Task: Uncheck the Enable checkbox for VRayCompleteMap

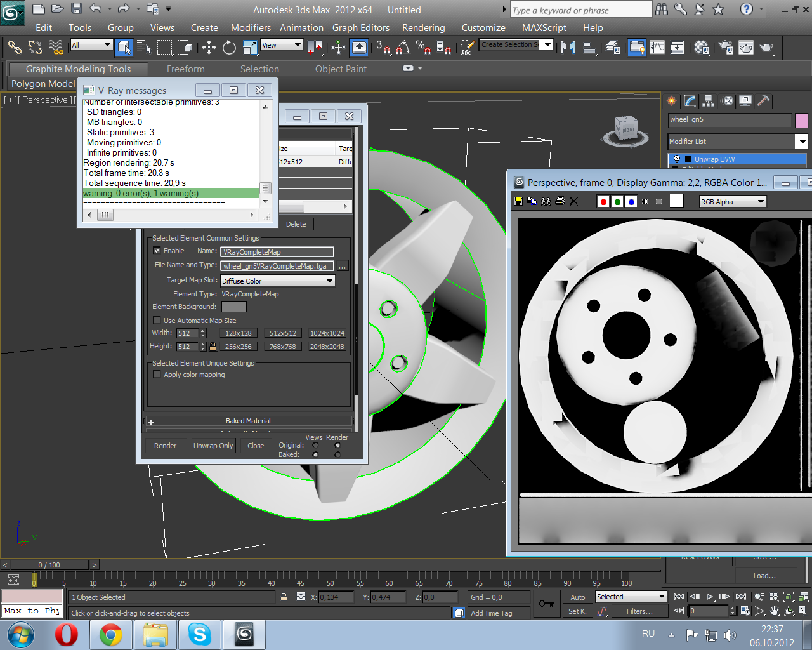Action: click(157, 251)
